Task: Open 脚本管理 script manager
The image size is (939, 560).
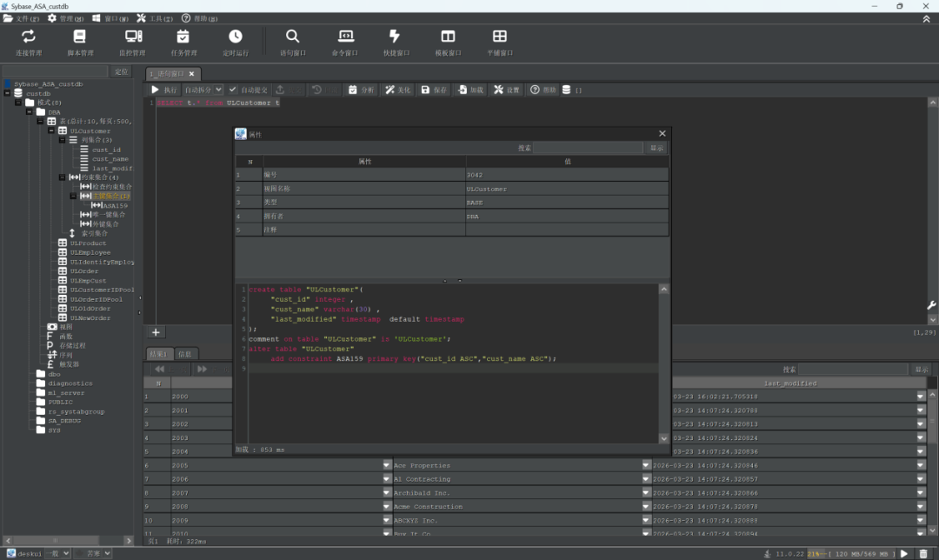Action: pos(80,42)
